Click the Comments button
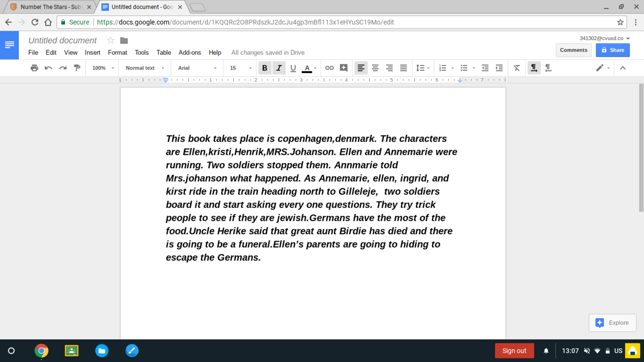The image size is (644, 362). click(573, 50)
